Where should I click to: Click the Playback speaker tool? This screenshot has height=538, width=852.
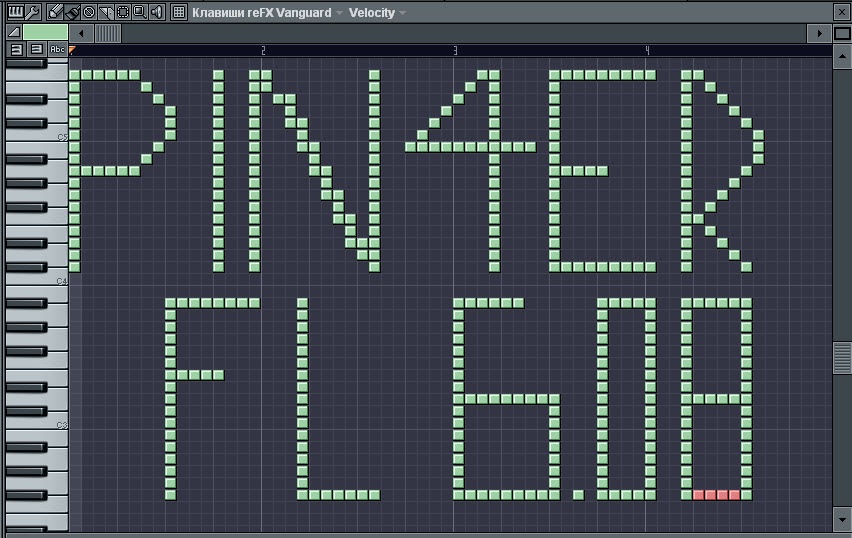point(157,12)
